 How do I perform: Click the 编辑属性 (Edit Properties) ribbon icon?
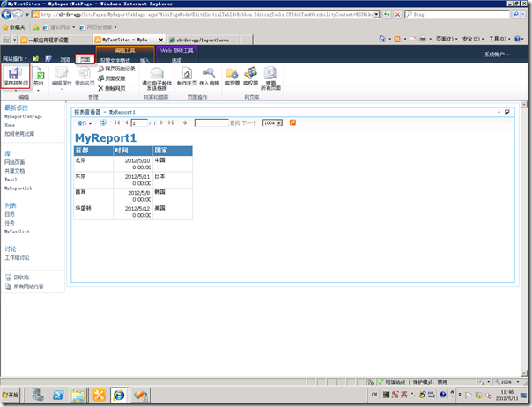[59, 78]
